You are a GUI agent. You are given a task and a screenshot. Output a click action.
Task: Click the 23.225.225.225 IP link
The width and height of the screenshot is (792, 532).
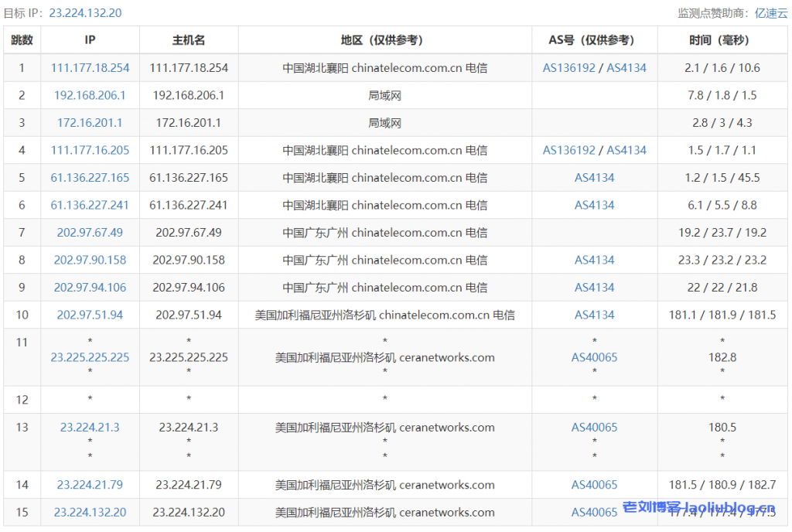[90, 357]
